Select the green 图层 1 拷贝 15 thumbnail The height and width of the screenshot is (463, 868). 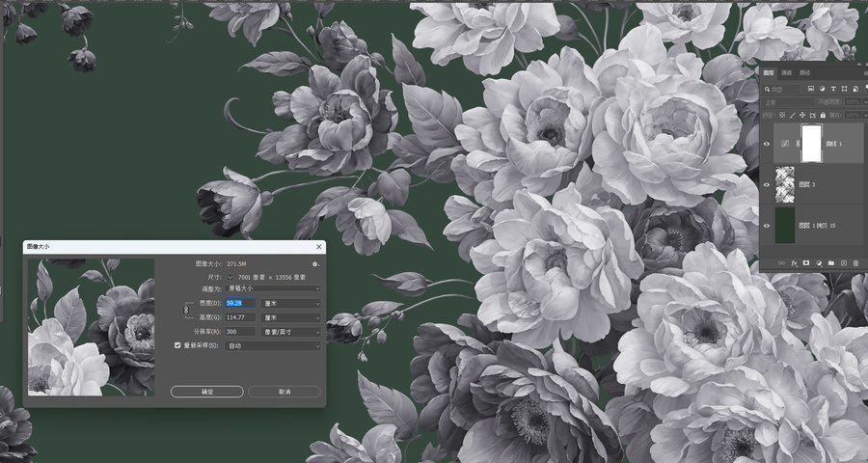[x=785, y=226]
